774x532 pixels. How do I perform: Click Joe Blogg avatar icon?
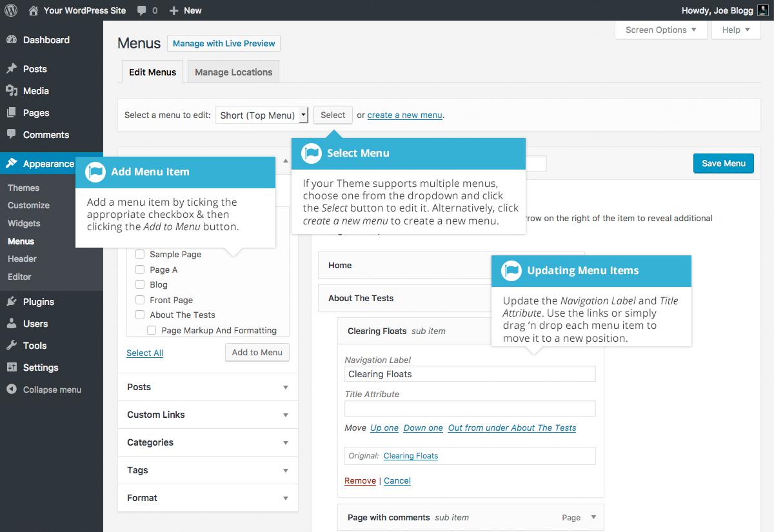point(762,10)
